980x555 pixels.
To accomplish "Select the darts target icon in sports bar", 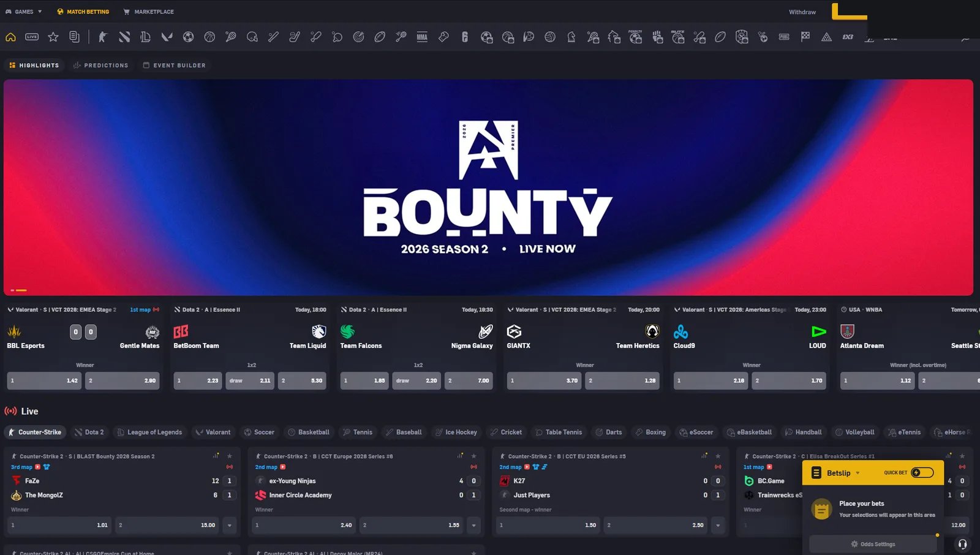I will pos(358,37).
